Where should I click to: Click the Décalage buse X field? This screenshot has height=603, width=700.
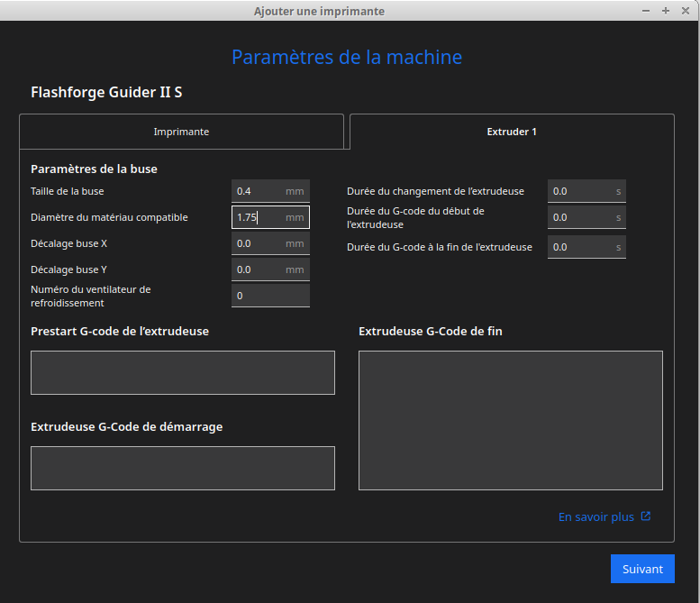(270, 243)
